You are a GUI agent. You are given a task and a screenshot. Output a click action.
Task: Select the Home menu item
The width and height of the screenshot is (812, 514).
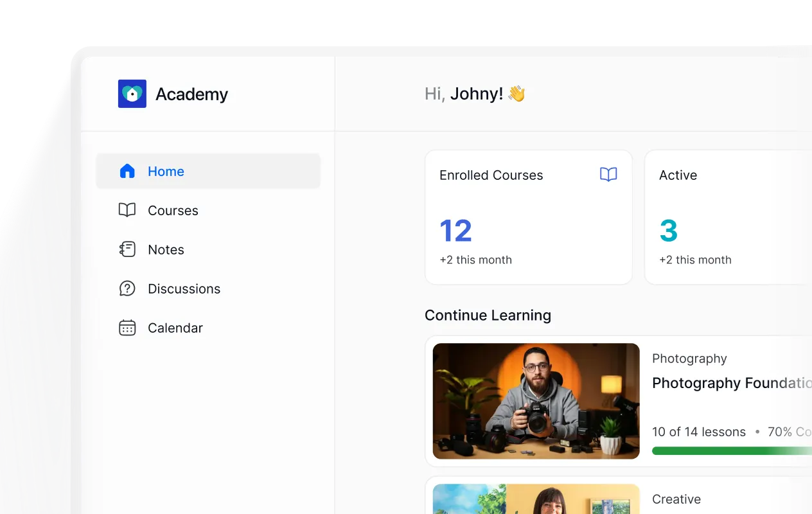click(x=208, y=171)
